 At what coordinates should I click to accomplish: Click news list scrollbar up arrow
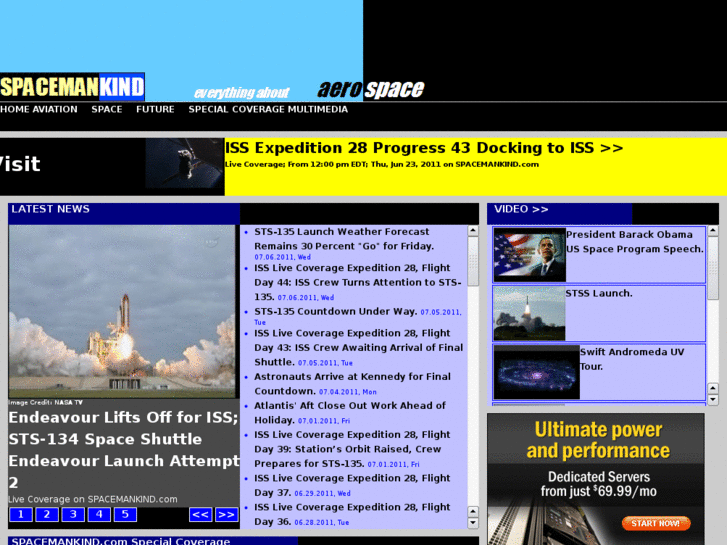[x=473, y=231]
